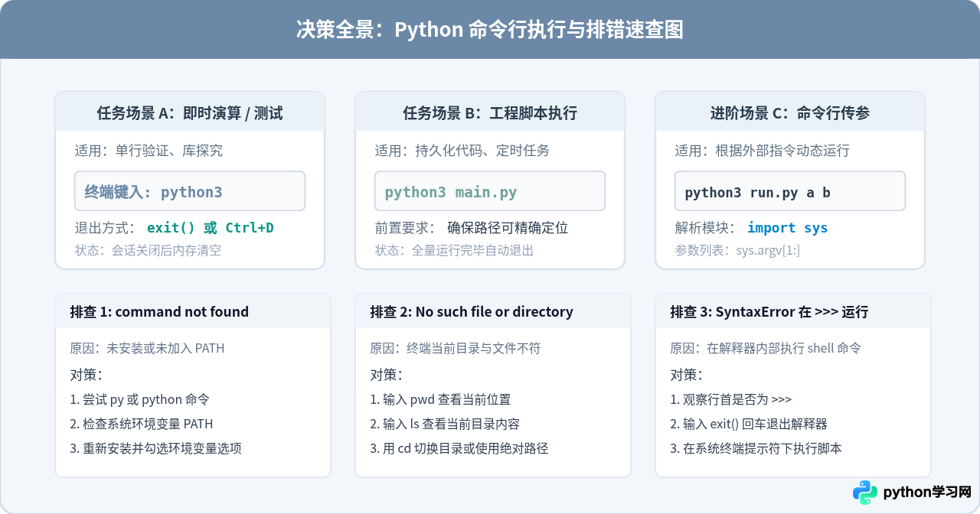
Task: Click the '解析模块:' label
Action: click(x=706, y=228)
